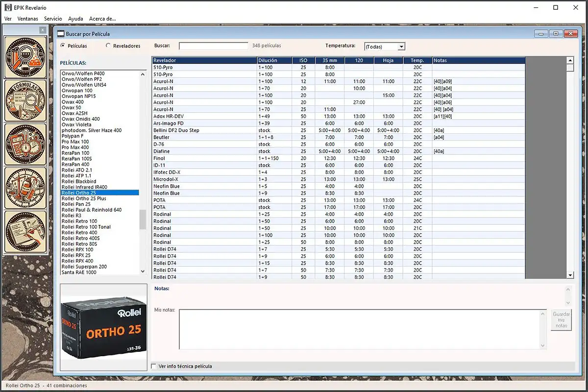Screen dimensions: 588x392
Task: Click the Rollei Ortho 25 film box thumbnail
Action: coord(103,327)
